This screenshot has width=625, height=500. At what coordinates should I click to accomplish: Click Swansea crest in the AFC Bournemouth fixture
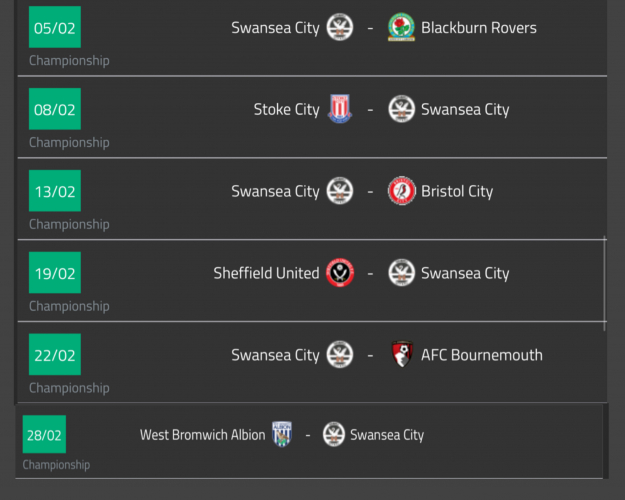click(x=340, y=355)
